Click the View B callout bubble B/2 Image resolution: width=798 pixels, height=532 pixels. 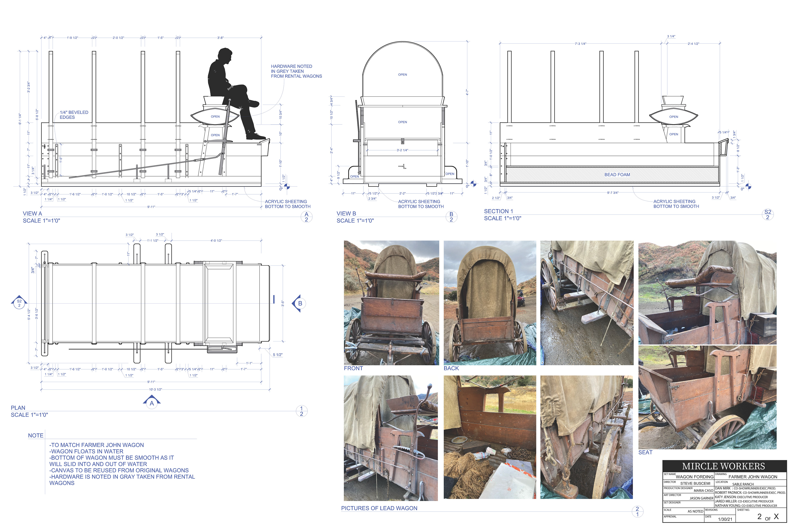click(451, 217)
